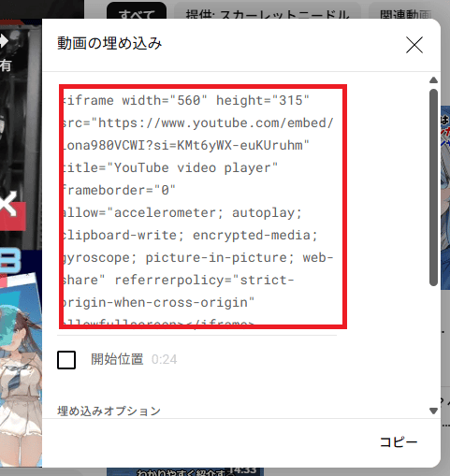Select the 関連動画 filter chip
450x476 pixels.
click(405, 12)
